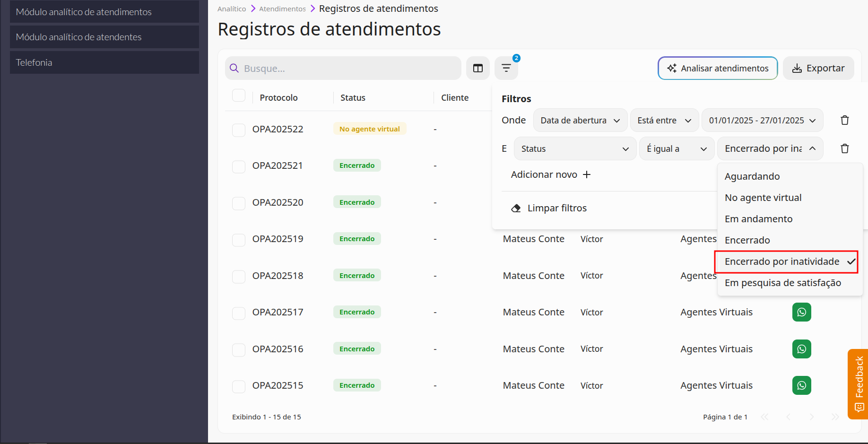
Task: Delete the Data de abertura filter row
Action: tap(845, 120)
